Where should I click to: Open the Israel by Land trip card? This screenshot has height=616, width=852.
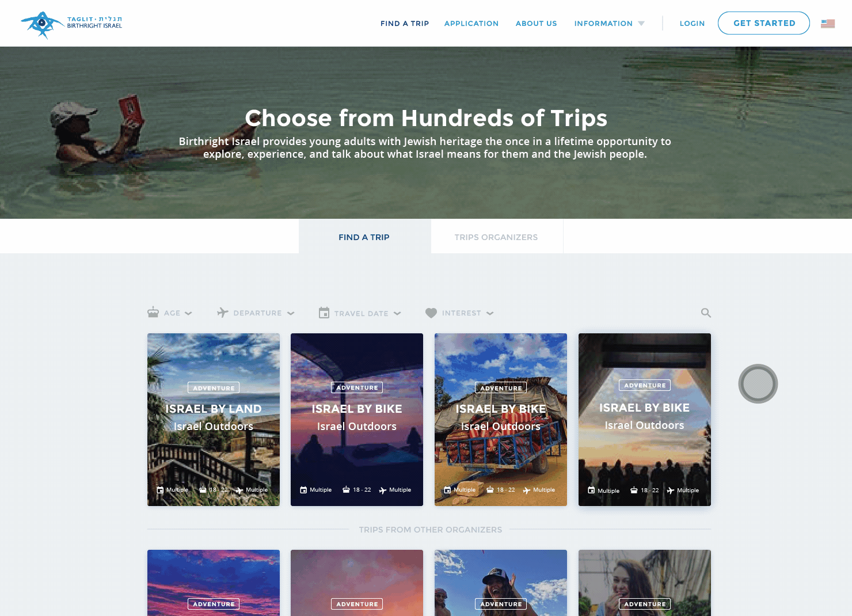tap(214, 420)
